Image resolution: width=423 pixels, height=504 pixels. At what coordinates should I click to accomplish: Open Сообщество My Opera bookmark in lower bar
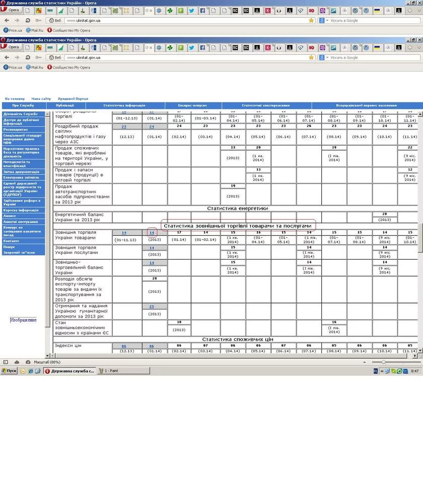68,68
